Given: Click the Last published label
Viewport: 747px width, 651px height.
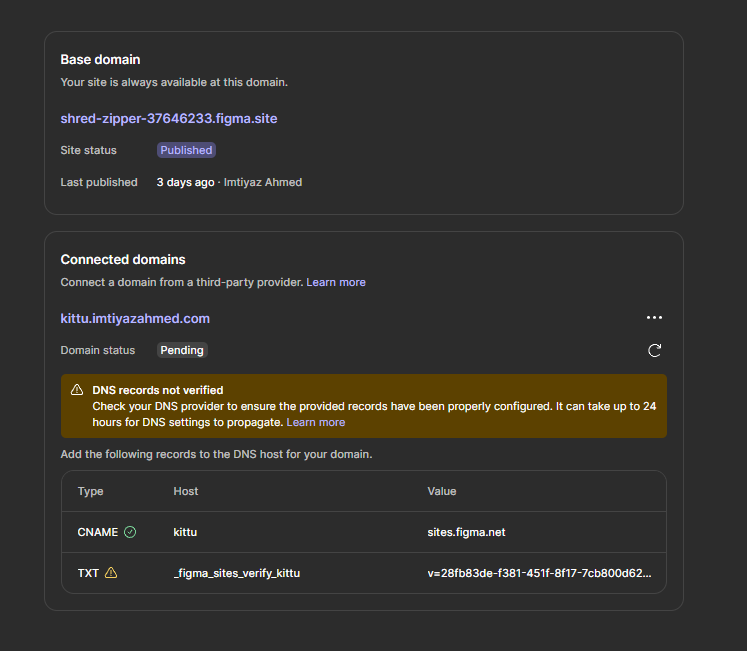Looking at the screenshot, I should click(x=99, y=183).
